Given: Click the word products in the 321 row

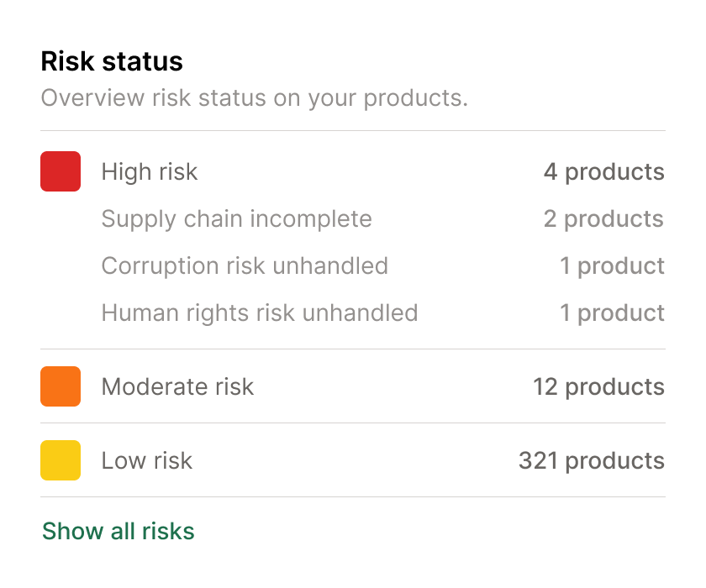Looking at the screenshot, I should [615, 461].
